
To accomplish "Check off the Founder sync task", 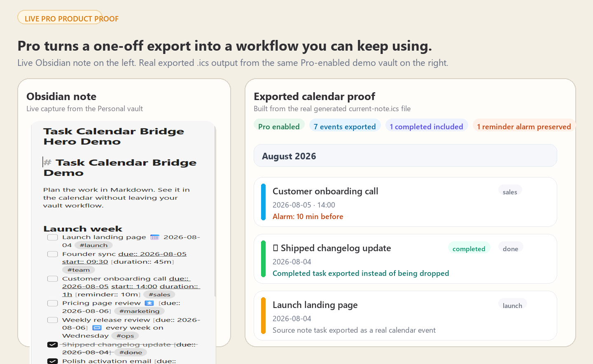I will (52, 254).
